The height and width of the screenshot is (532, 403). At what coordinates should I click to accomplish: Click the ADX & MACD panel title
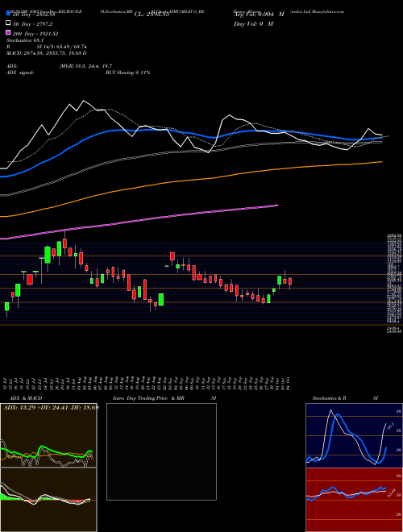pyautogui.click(x=26, y=398)
